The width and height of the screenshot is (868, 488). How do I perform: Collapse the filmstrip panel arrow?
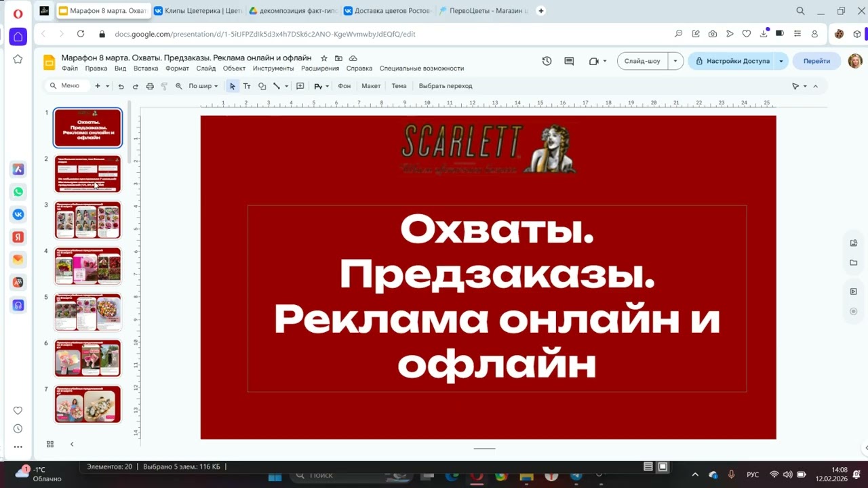tap(72, 444)
